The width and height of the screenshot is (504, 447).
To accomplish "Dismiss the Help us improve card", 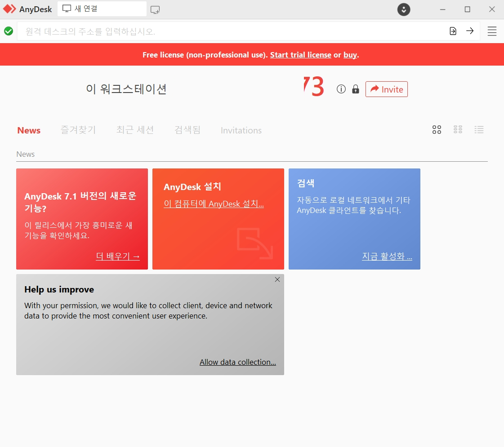I will click(277, 279).
